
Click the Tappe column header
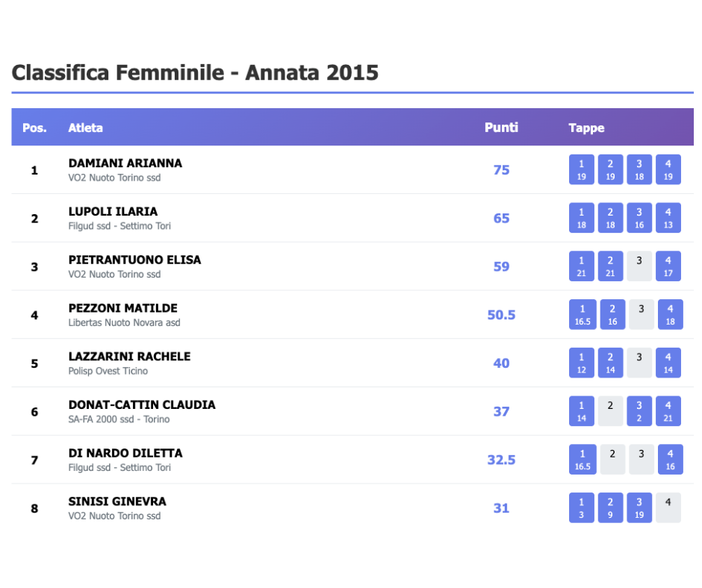coord(586,128)
